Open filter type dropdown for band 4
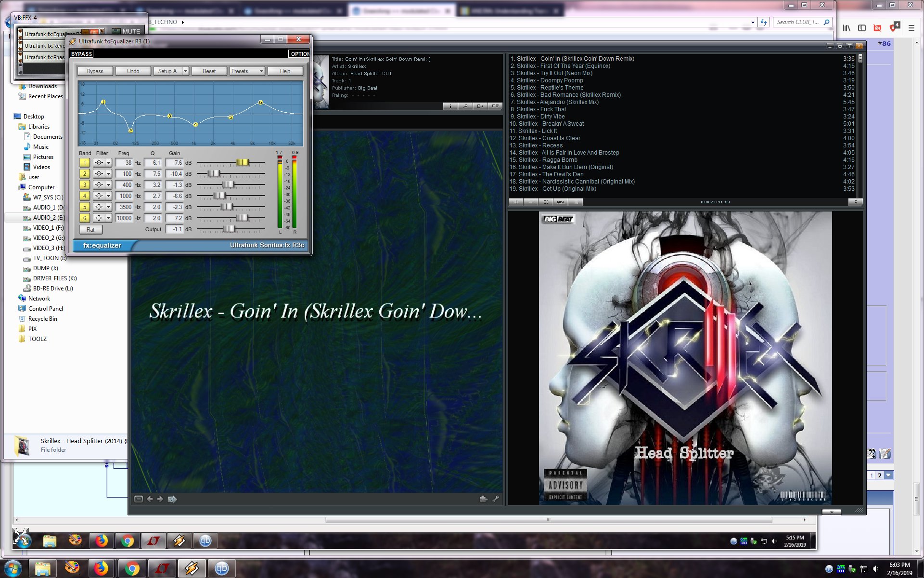This screenshot has height=578, width=924. click(109, 196)
